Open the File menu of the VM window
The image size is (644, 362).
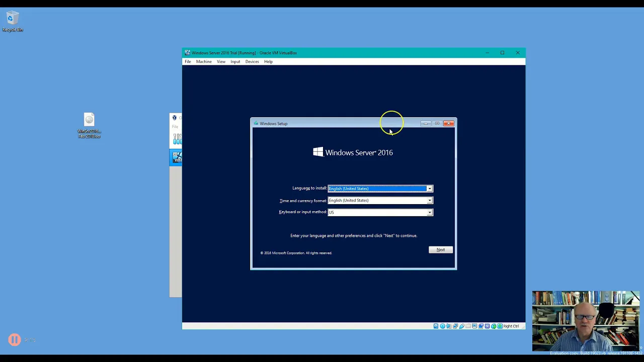(x=188, y=62)
